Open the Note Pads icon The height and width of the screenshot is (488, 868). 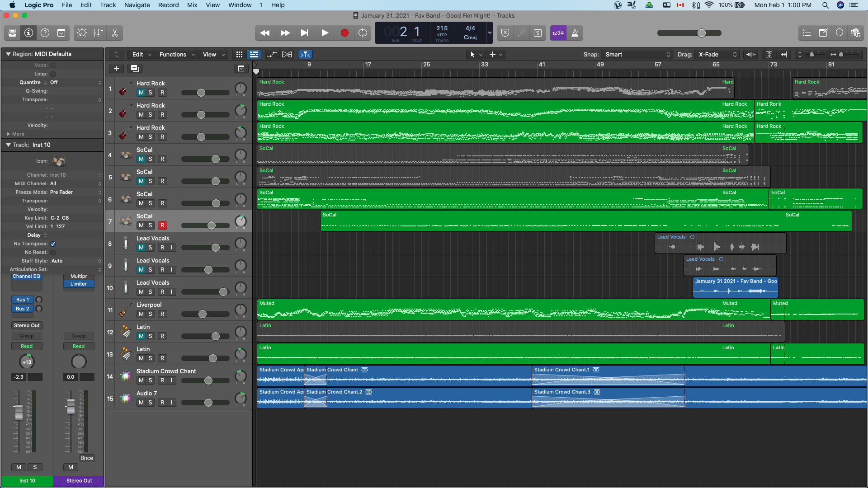coord(823,33)
